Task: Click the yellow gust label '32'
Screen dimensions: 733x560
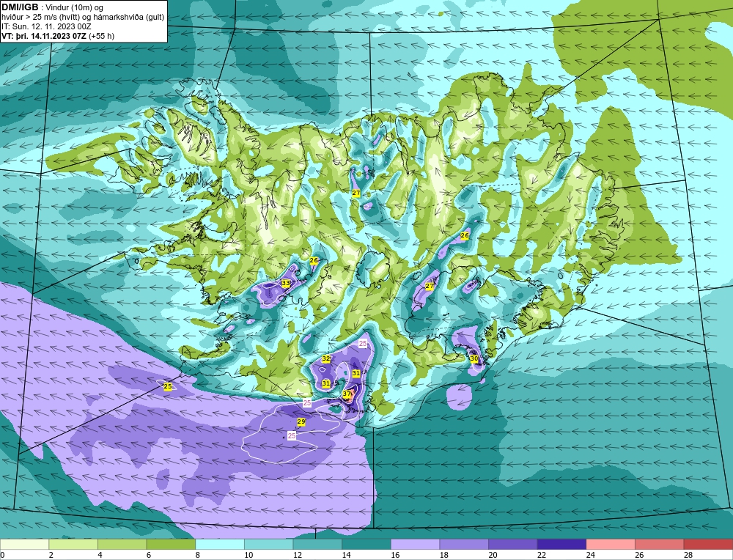Action: (x=326, y=358)
